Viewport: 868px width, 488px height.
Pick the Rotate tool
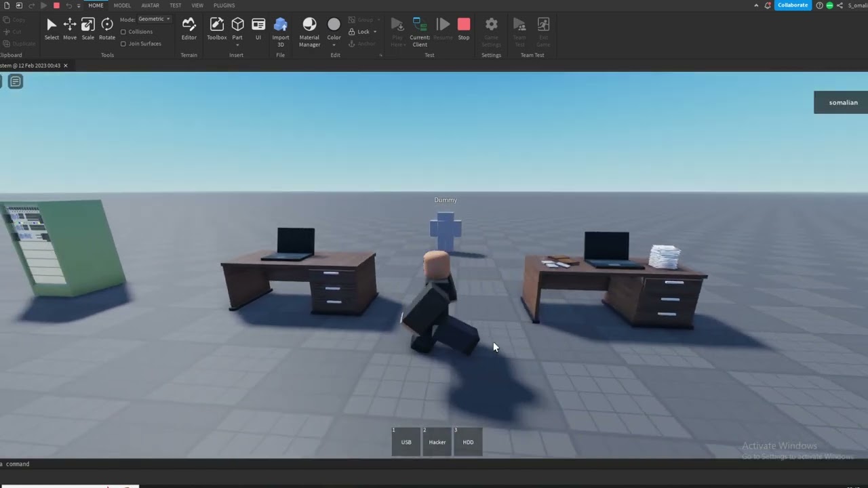107,28
